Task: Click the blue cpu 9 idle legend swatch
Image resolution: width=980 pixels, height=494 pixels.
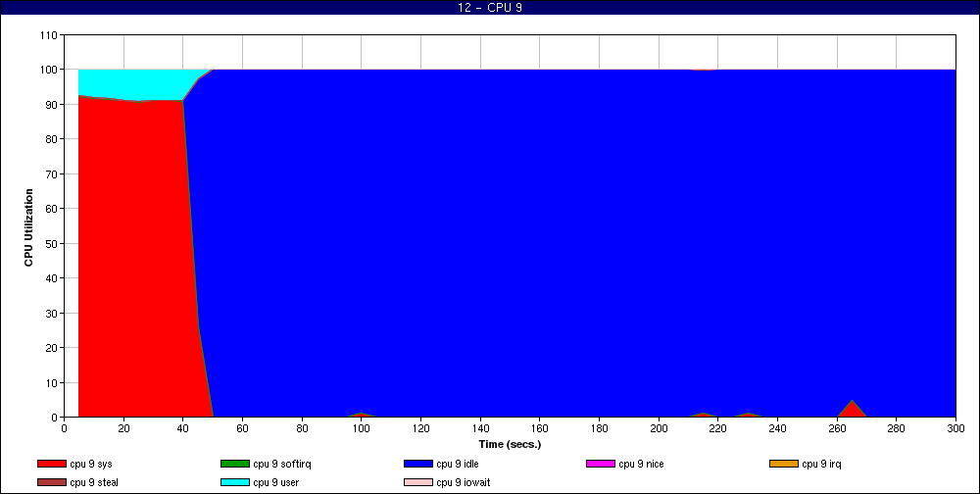Action: pyautogui.click(x=418, y=464)
